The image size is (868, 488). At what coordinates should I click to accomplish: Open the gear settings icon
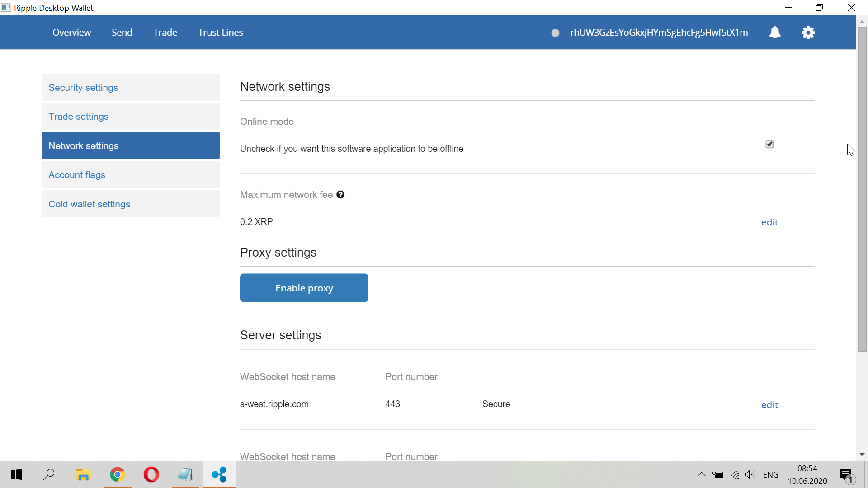click(808, 33)
